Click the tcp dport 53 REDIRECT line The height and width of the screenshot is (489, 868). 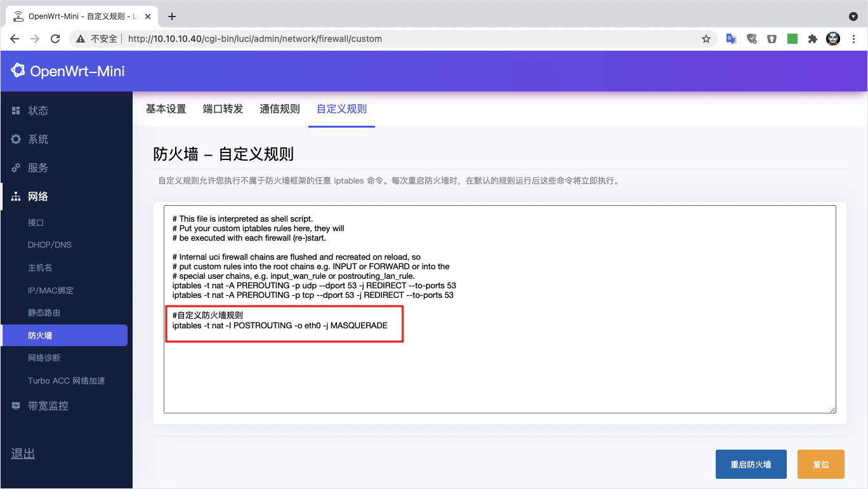(x=313, y=295)
